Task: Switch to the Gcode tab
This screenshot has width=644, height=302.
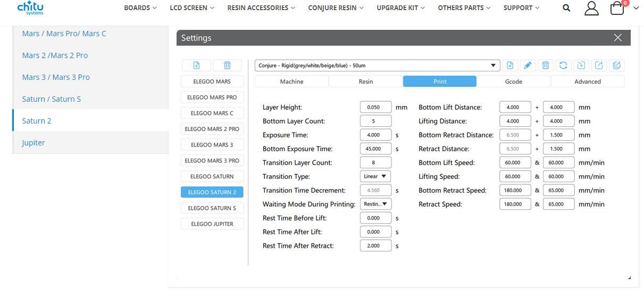Action: [x=514, y=81]
